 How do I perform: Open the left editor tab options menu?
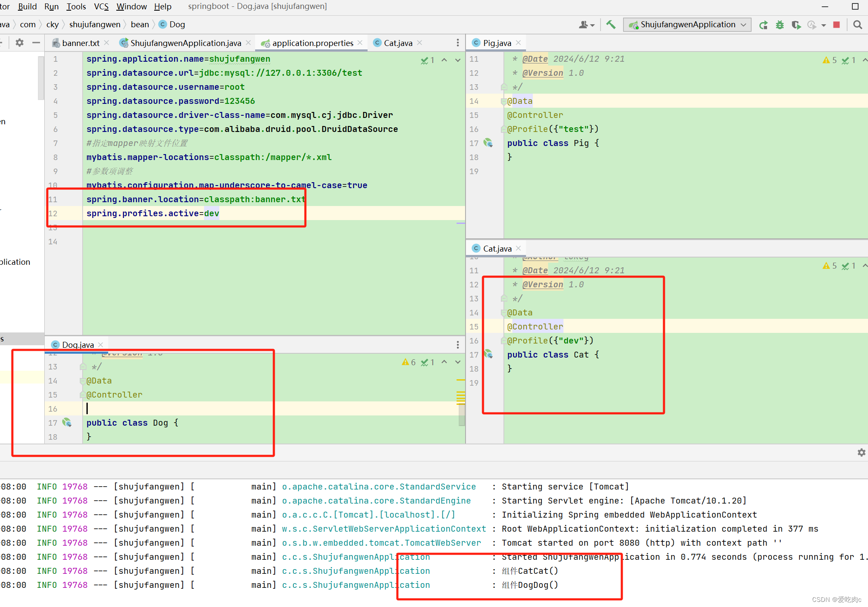coord(458,43)
